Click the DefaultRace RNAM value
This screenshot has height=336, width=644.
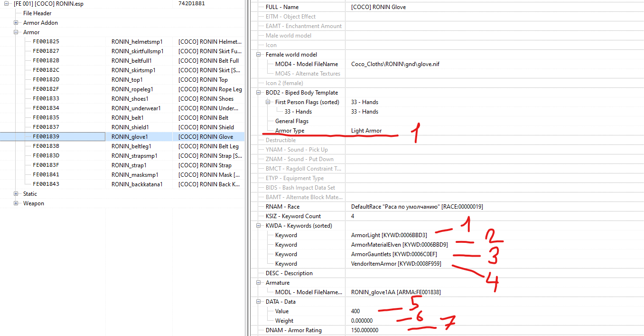click(x=417, y=207)
